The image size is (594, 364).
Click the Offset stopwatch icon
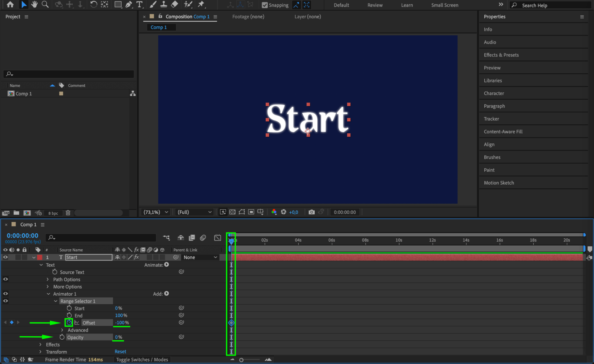coord(69,322)
